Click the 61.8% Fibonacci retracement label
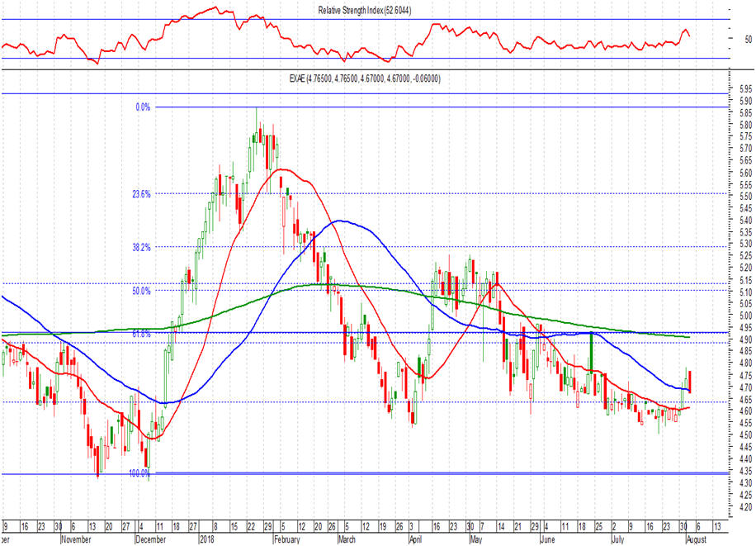 (141, 334)
